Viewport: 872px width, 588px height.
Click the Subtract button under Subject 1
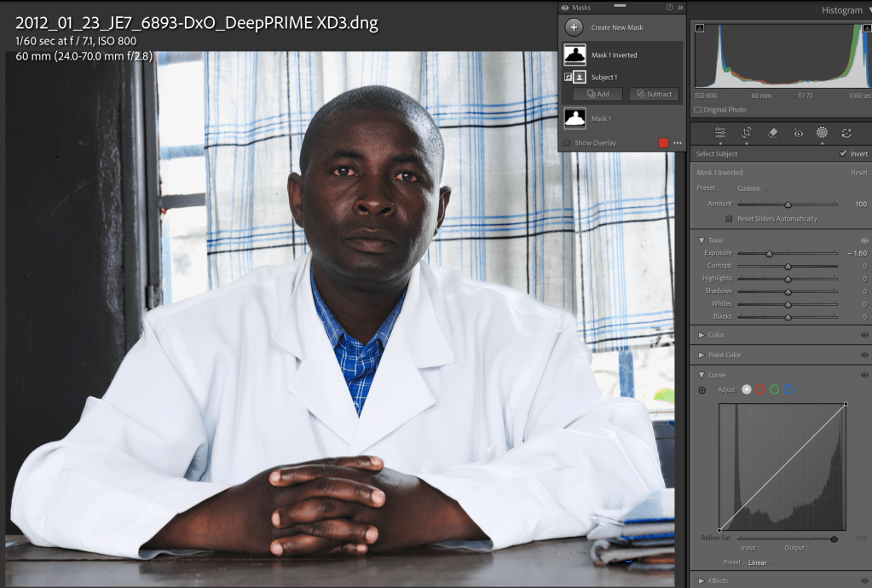(x=654, y=95)
